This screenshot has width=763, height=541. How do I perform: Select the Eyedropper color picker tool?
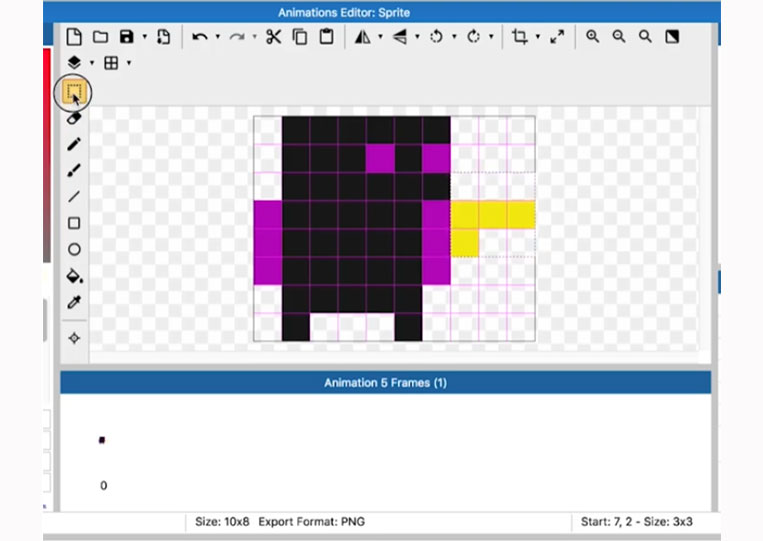tap(74, 302)
